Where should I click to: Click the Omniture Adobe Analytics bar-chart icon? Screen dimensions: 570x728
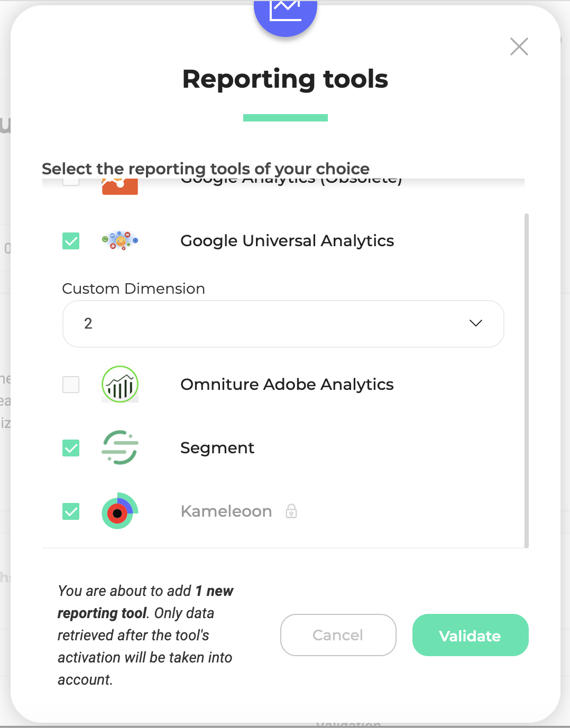[x=120, y=384]
